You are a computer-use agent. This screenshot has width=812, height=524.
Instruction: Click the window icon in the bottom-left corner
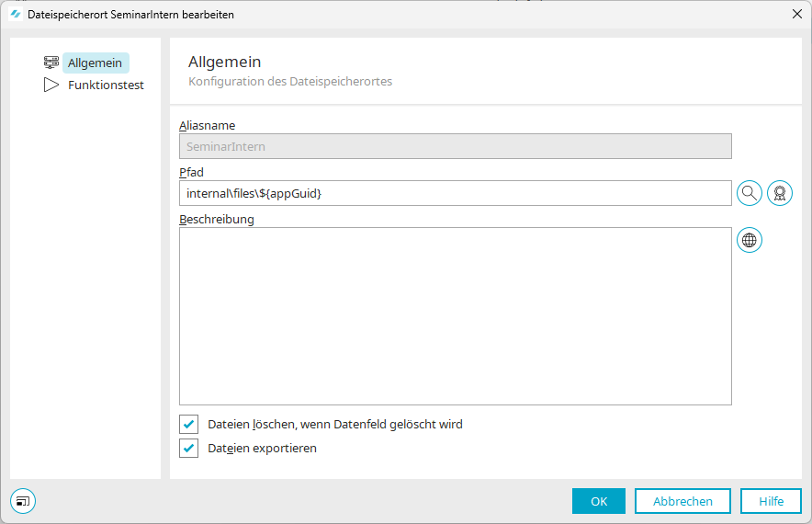(x=23, y=501)
